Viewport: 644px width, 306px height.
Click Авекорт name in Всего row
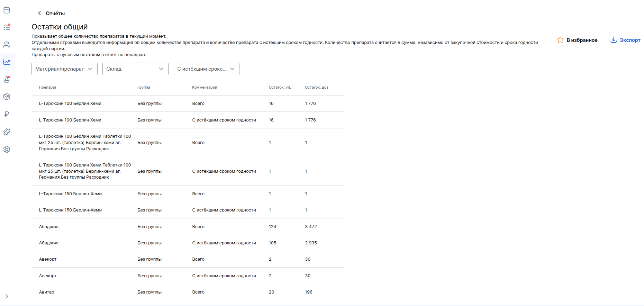pos(48,259)
